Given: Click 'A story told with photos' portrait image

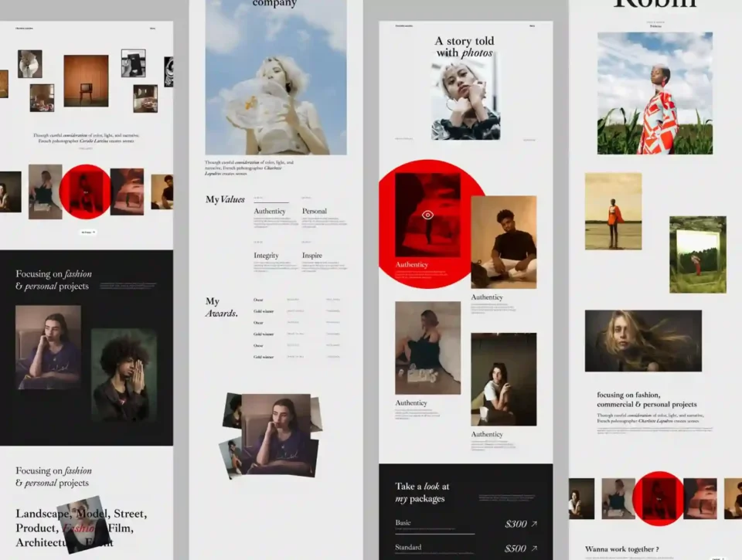Looking at the screenshot, I should (x=465, y=101).
